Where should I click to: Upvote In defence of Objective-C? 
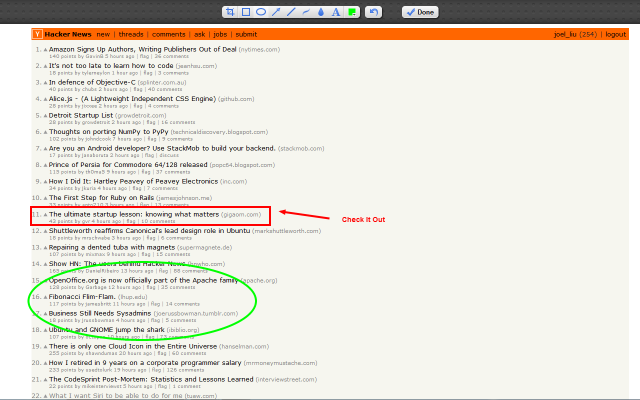coord(45,83)
